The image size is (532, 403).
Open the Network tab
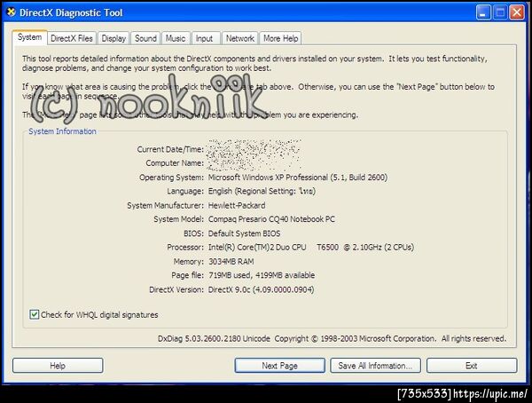240,38
